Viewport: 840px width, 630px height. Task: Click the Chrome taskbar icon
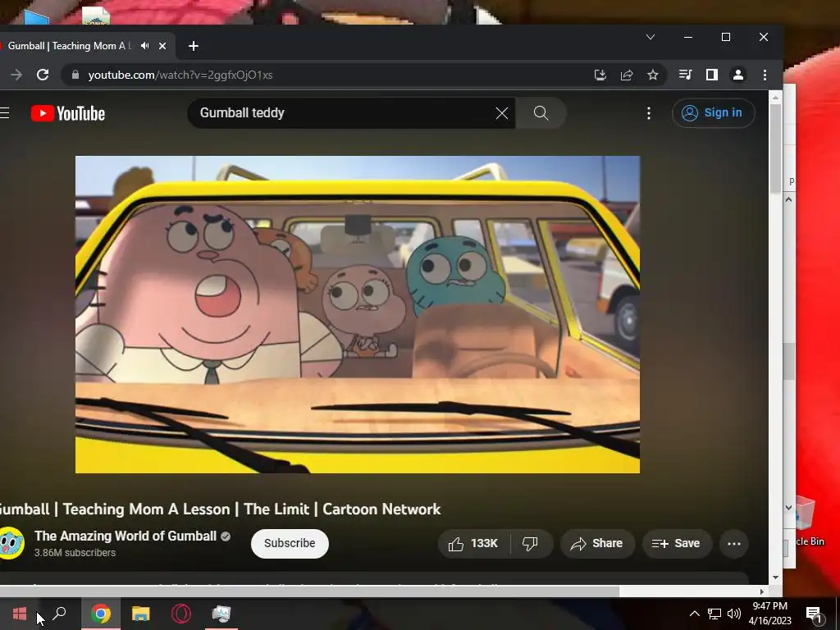(x=101, y=614)
